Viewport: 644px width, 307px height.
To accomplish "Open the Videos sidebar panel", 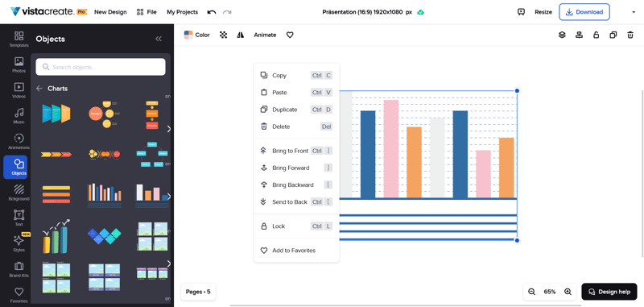I will pyautogui.click(x=19, y=90).
